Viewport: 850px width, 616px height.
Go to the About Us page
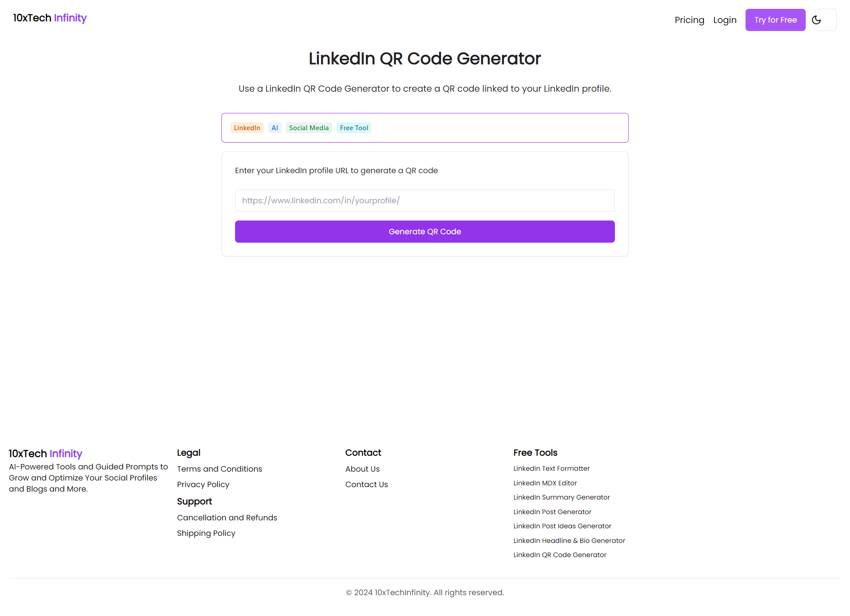click(x=362, y=469)
